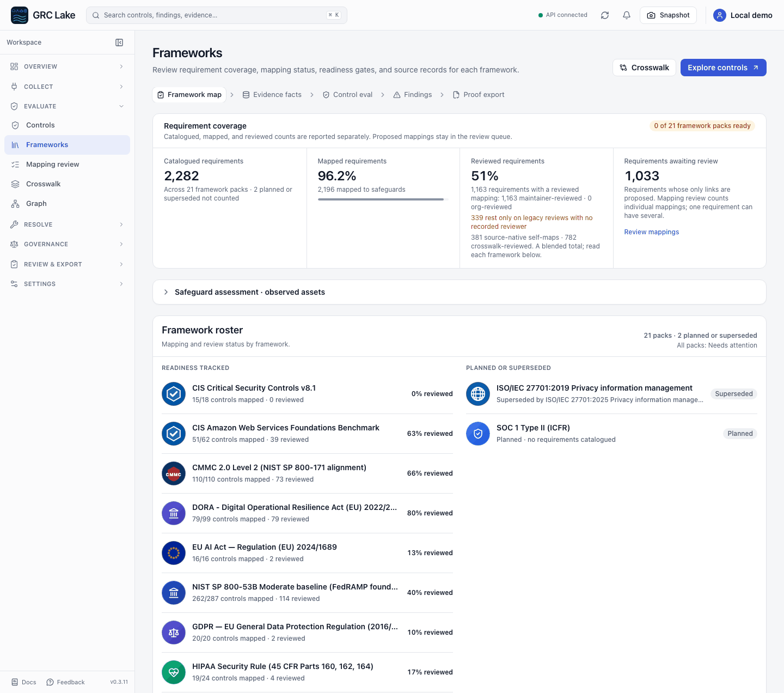The width and height of the screenshot is (784, 693).
Task: Click the DORA framework icon
Action: [x=174, y=513]
